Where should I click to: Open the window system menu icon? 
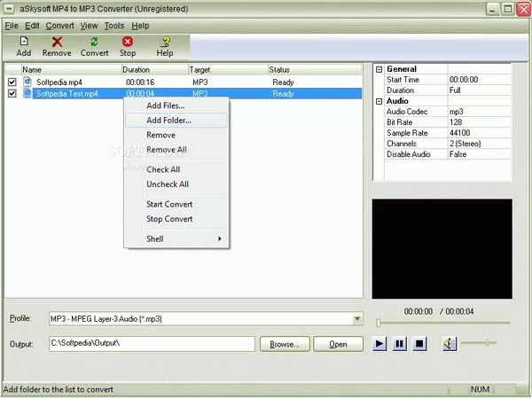(9, 9)
